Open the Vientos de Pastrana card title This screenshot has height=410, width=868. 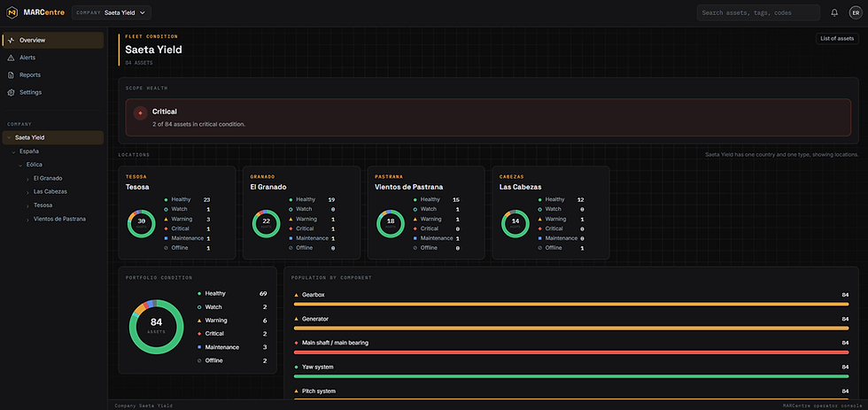(x=408, y=187)
